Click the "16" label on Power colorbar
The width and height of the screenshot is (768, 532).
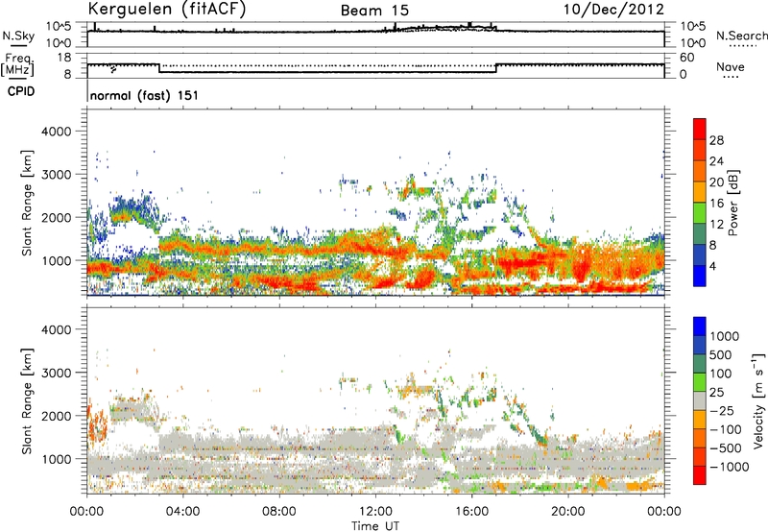pyautogui.click(x=716, y=204)
